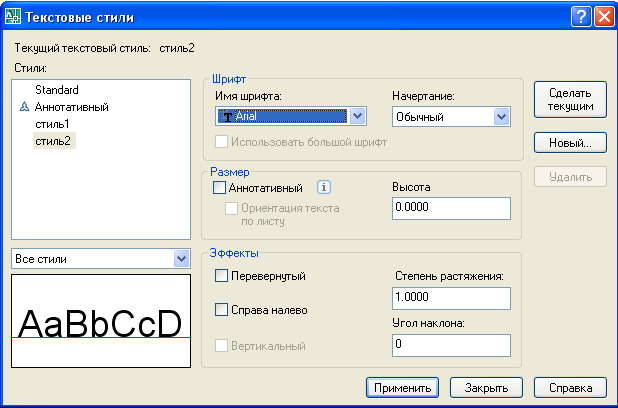Click the Шрифт group label
This screenshot has width=618, height=408.
tap(229, 79)
